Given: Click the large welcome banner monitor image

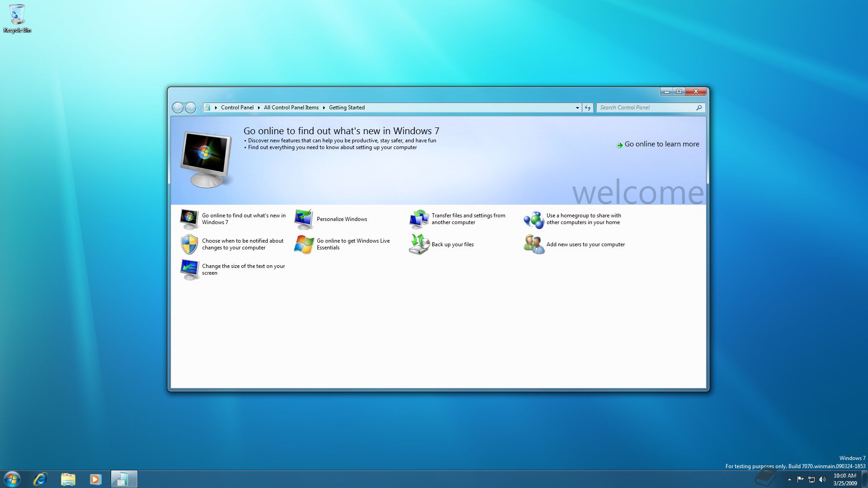Looking at the screenshot, I should click(x=206, y=160).
